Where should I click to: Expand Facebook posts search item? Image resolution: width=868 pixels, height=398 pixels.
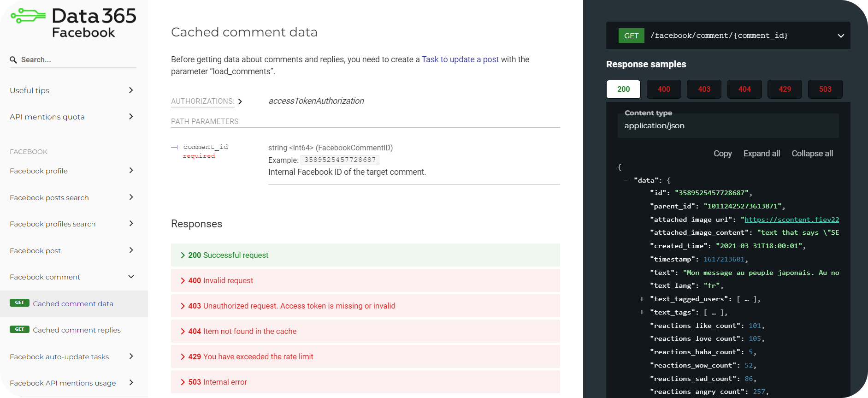tap(74, 197)
